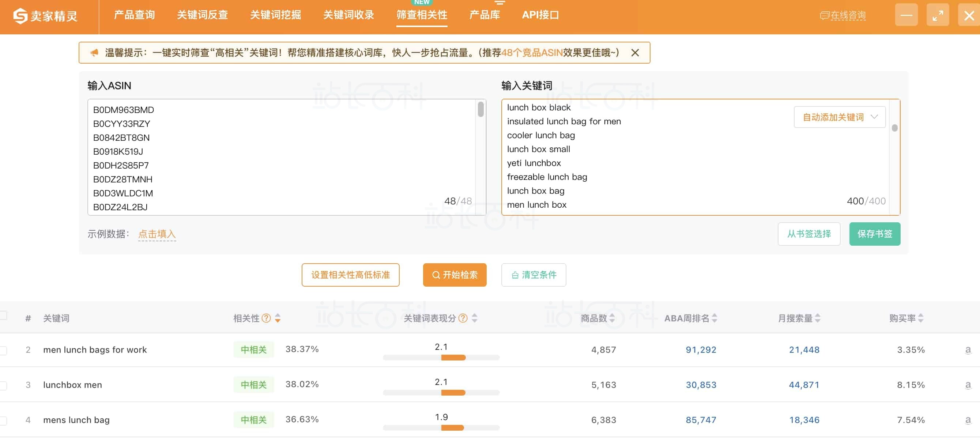Screen dimensions: 980x438
Task: Click the ASIN list scrollbar
Action: tap(481, 109)
